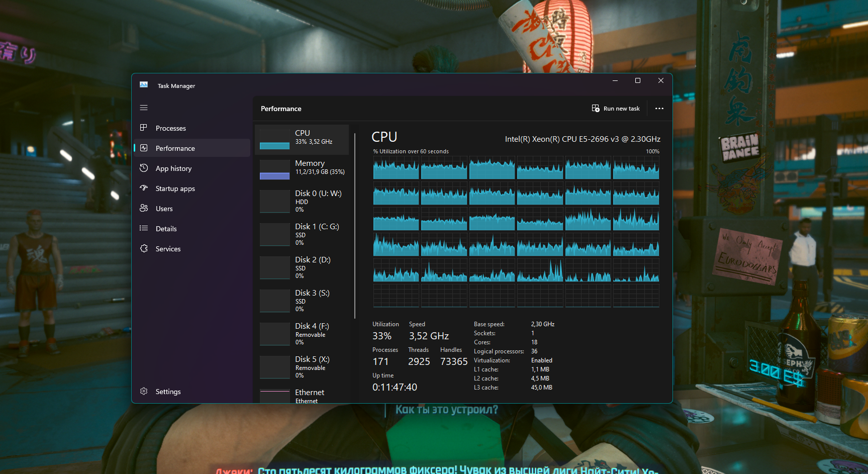Select Disk 1 (C: G:) entry

(x=302, y=234)
